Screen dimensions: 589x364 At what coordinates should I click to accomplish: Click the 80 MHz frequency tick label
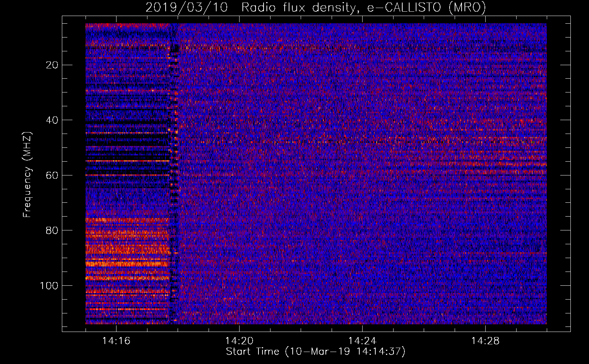52,230
